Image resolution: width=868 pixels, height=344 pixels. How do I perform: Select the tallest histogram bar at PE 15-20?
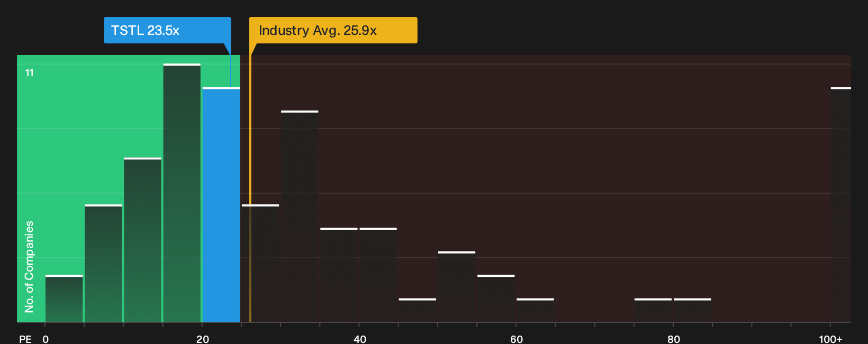point(182,193)
